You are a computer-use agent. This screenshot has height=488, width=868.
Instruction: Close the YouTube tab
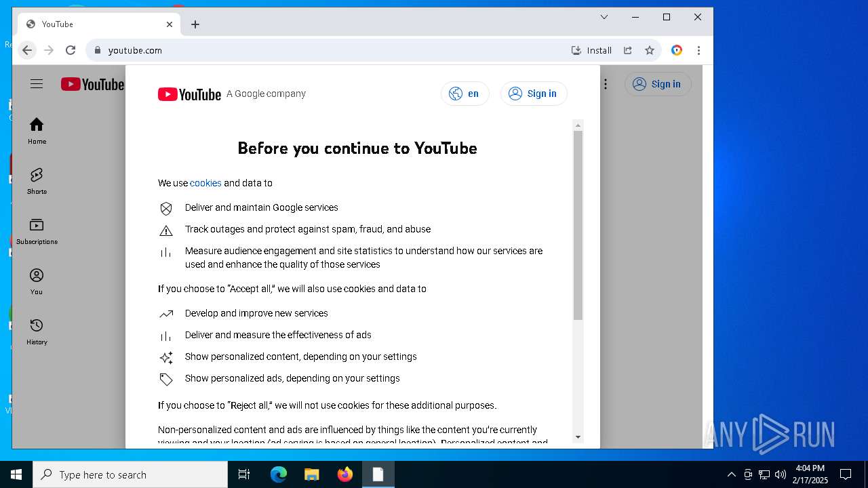click(x=170, y=24)
